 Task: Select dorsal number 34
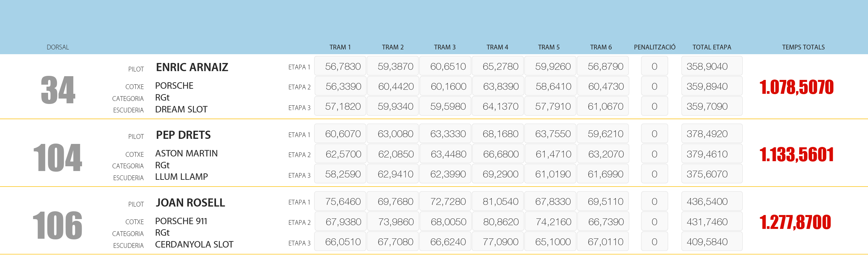58,90
